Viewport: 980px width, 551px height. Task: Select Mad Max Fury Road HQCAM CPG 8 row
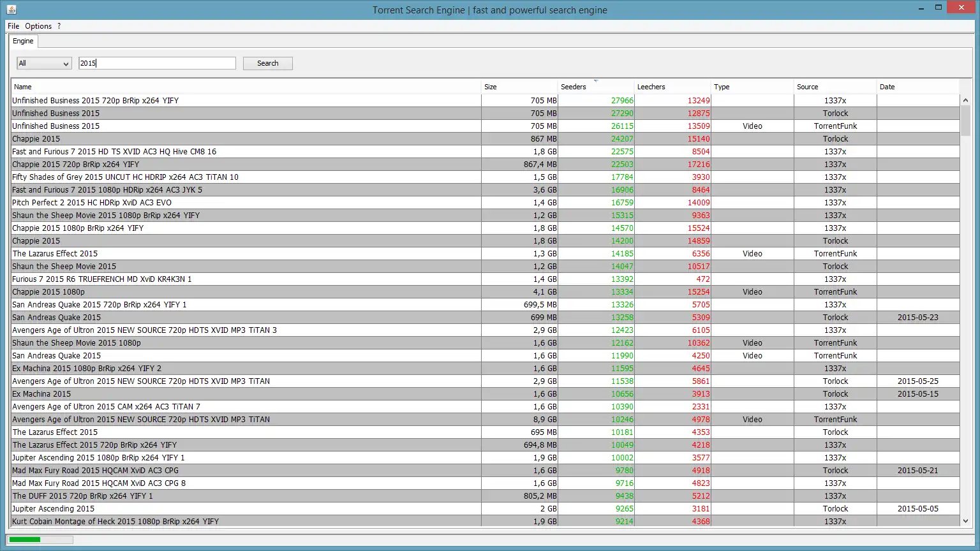tap(486, 483)
